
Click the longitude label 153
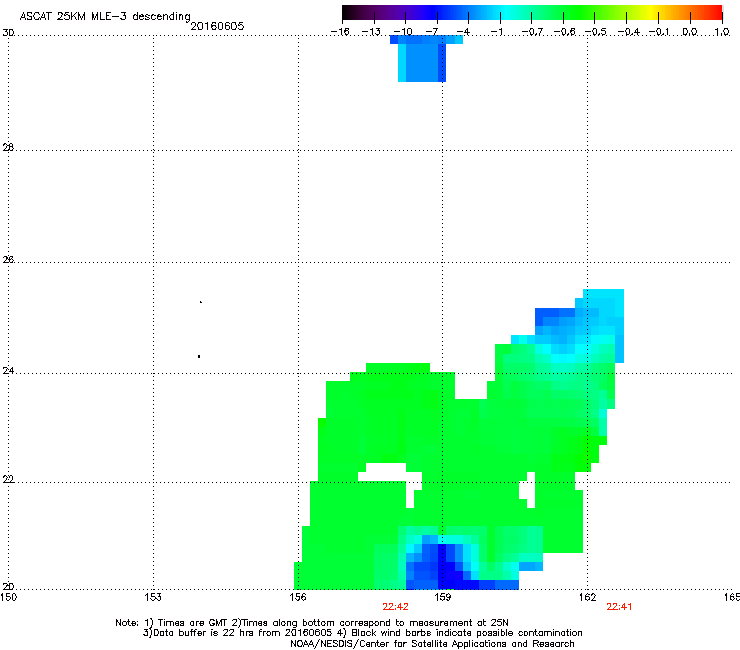(x=153, y=597)
